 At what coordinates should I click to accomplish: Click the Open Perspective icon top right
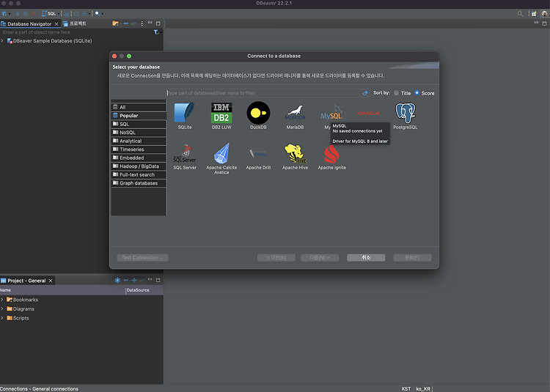(534, 14)
